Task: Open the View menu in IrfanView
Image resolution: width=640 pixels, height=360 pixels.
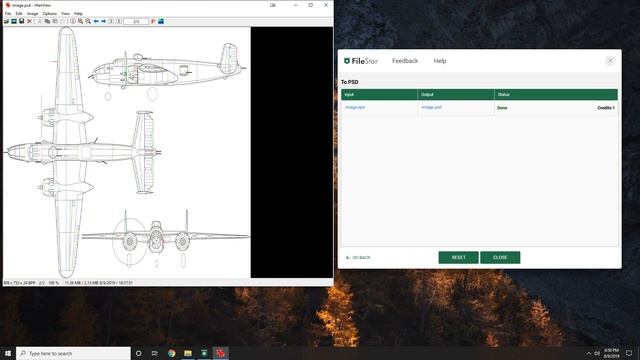Action: (x=65, y=13)
